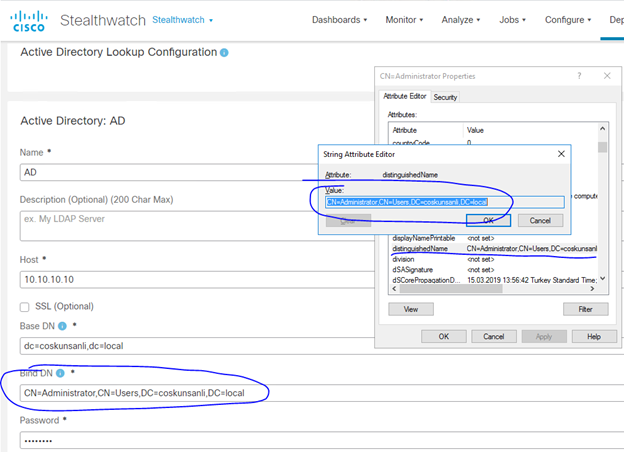Click the Filter button
This screenshot has height=452, width=624.
tap(585, 309)
